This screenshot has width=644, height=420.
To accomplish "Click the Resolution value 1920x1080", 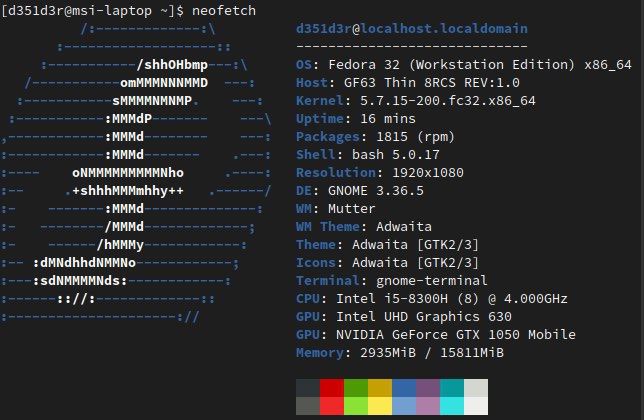I will click(428, 172).
